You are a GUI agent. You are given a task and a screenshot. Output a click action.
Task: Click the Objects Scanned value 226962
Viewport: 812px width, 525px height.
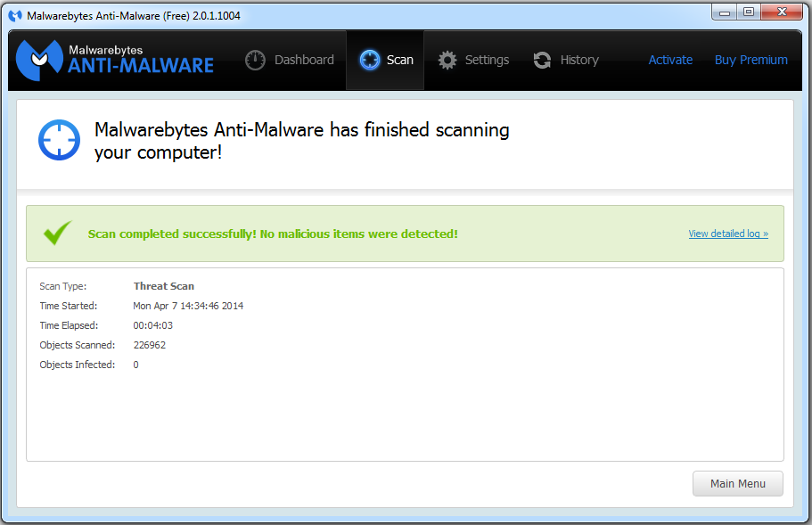[150, 345]
